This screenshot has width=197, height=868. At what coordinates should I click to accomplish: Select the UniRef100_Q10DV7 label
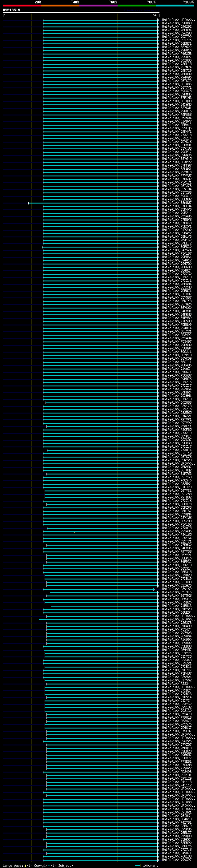[177, 122]
